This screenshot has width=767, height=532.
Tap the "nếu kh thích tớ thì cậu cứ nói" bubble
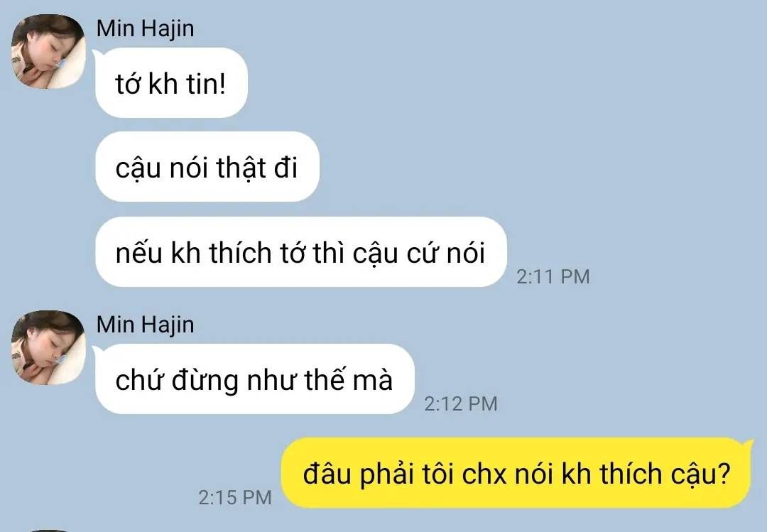coord(301,252)
